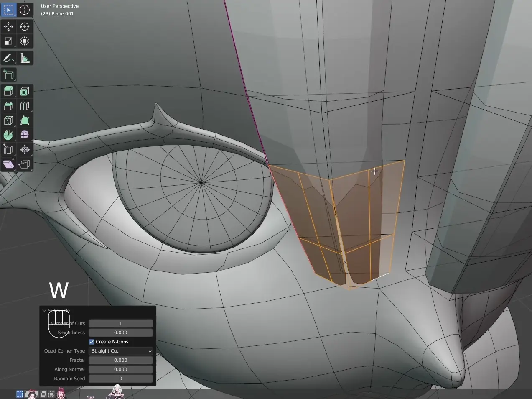The height and width of the screenshot is (399, 532).
Task: Click the first selection mode icon at bottom
Action: pos(20,394)
